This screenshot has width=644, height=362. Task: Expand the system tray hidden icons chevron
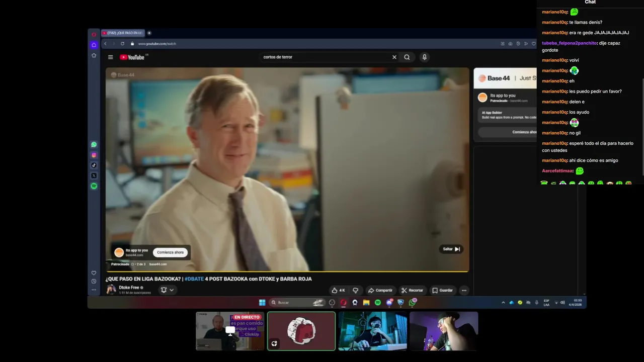tap(503, 303)
